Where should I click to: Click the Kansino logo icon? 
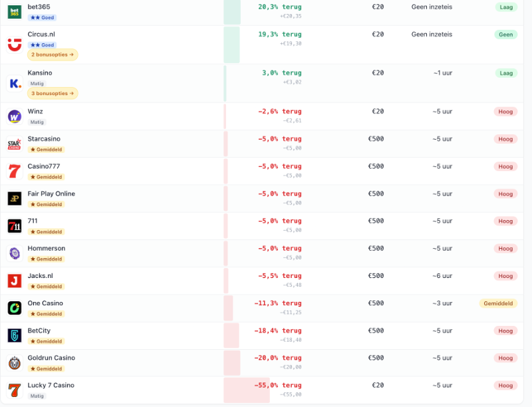pos(14,83)
